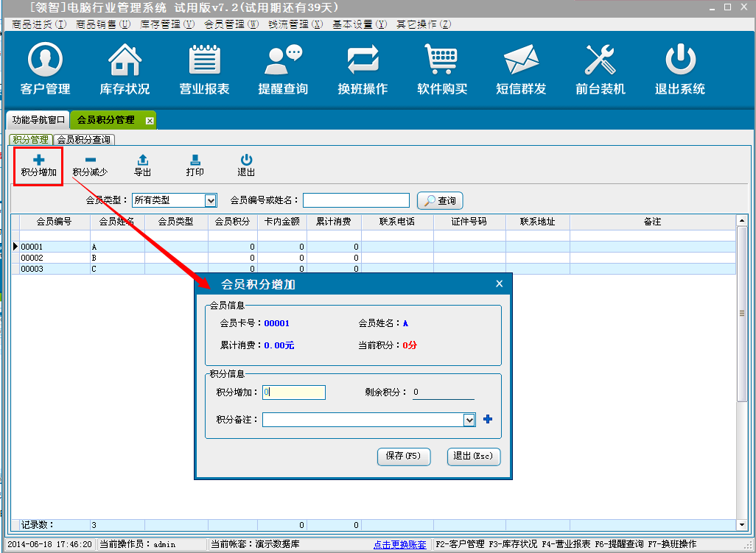Image resolution: width=756 pixels, height=553 pixels.
Task: Click 积分减少 minus toolbar button
Action: (90, 166)
